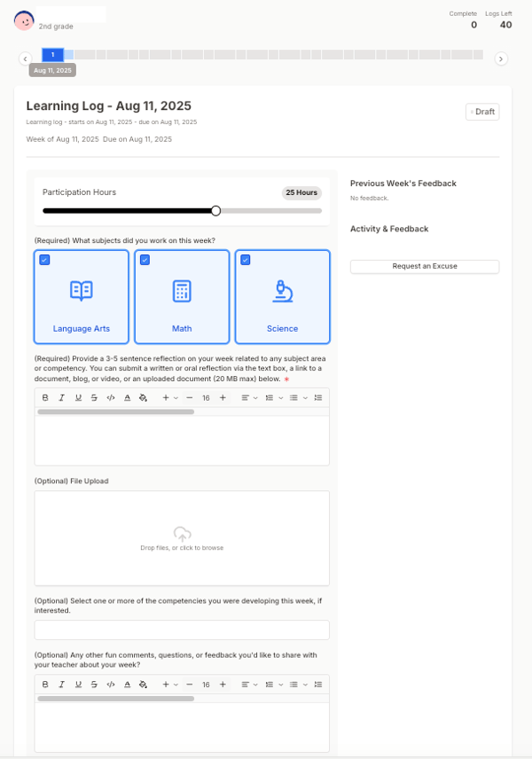Insert code block in reflection editor
The height and width of the screenshot is (759, 532).
click(110, 398)
